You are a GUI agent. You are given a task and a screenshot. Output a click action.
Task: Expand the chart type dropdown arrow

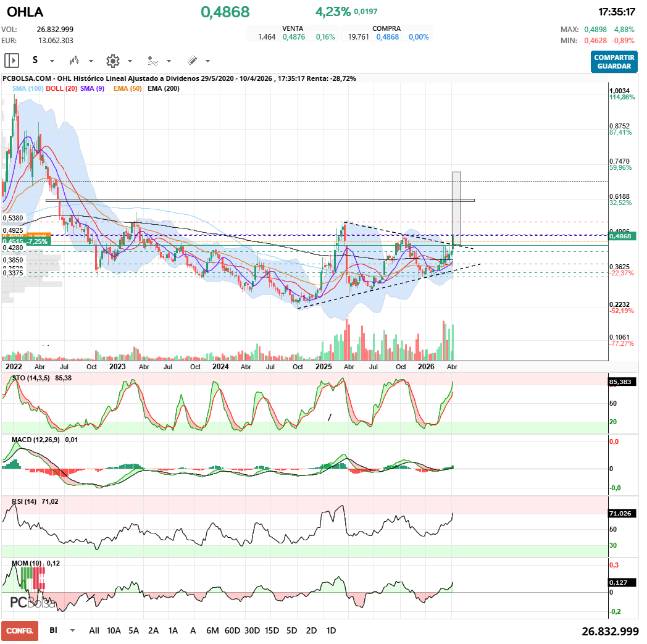pyautogui.click(x=91, y=61)
